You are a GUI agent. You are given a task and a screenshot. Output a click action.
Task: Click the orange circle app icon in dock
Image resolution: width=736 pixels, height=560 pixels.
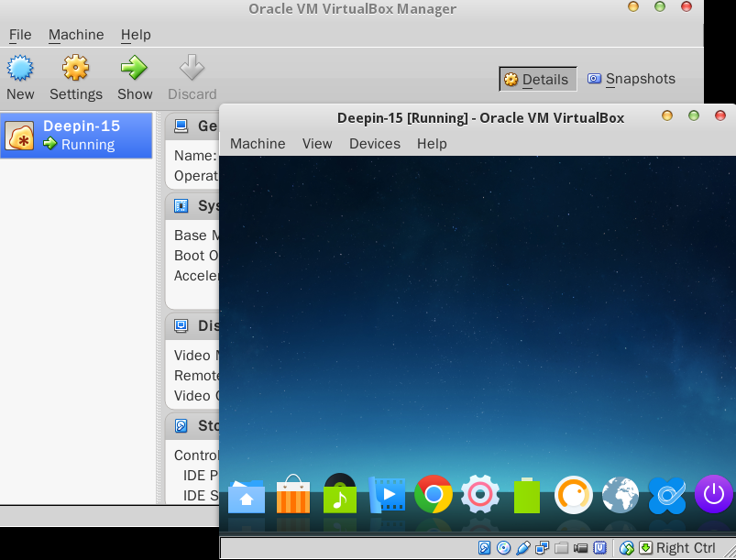(x=574, y=495)
